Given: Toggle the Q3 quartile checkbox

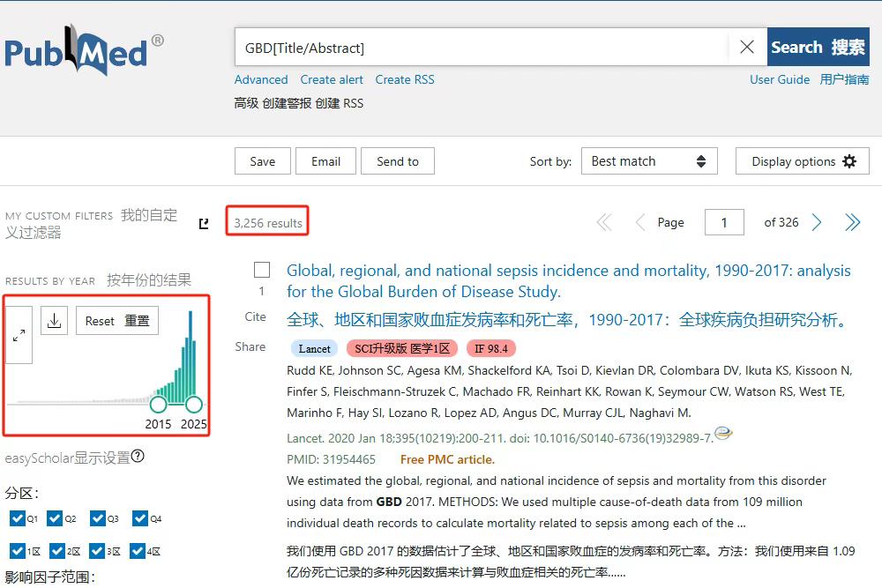Looking at the screenshot, I should click(x=98, y=518).
